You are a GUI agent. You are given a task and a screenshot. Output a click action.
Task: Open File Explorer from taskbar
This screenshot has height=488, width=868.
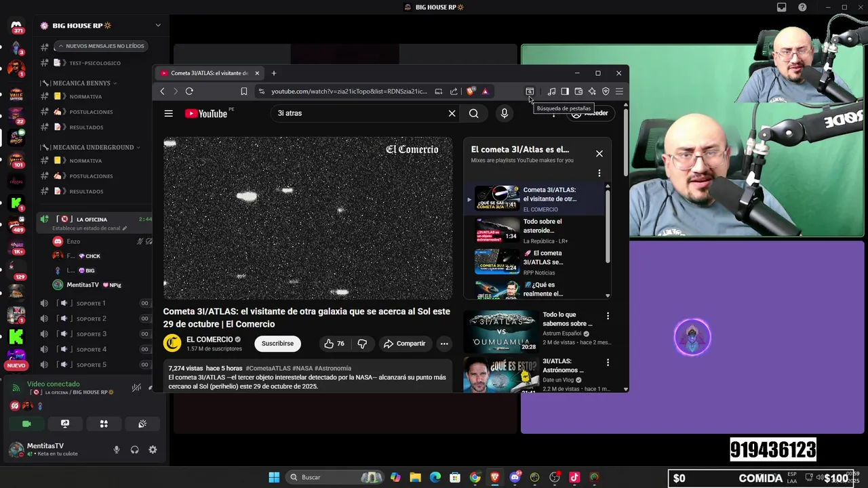(416, 477)
